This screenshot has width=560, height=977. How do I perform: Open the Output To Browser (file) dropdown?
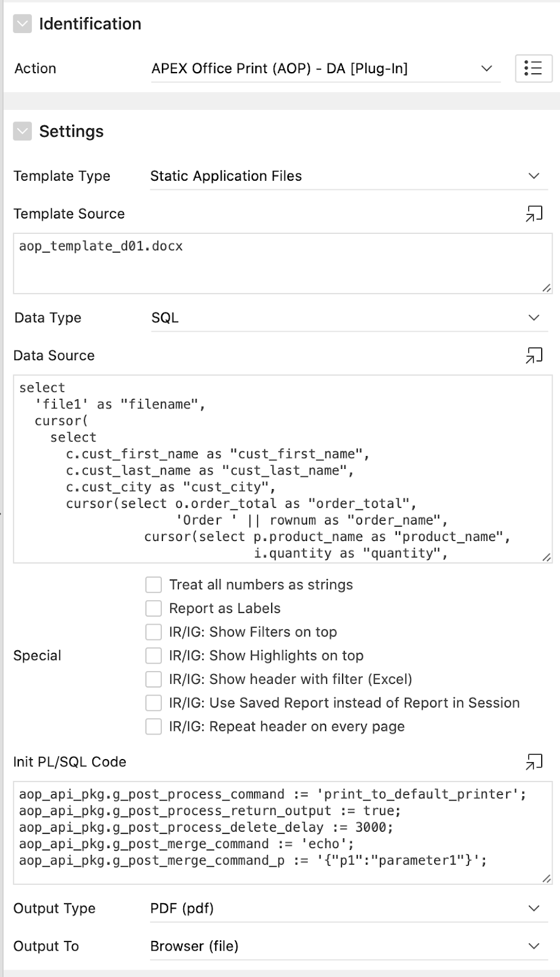pyautogui.click(x=349, y=946)
